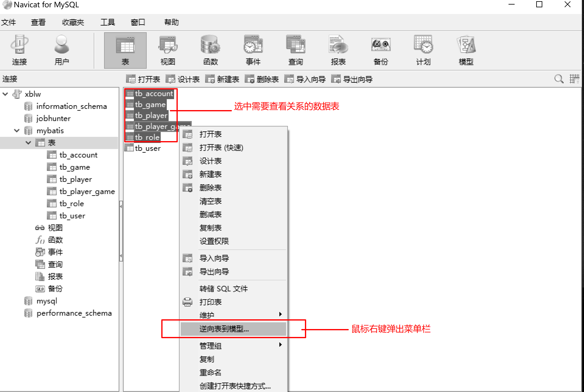Click 导入向导 button in object toolbar

(x=305, y=79)
